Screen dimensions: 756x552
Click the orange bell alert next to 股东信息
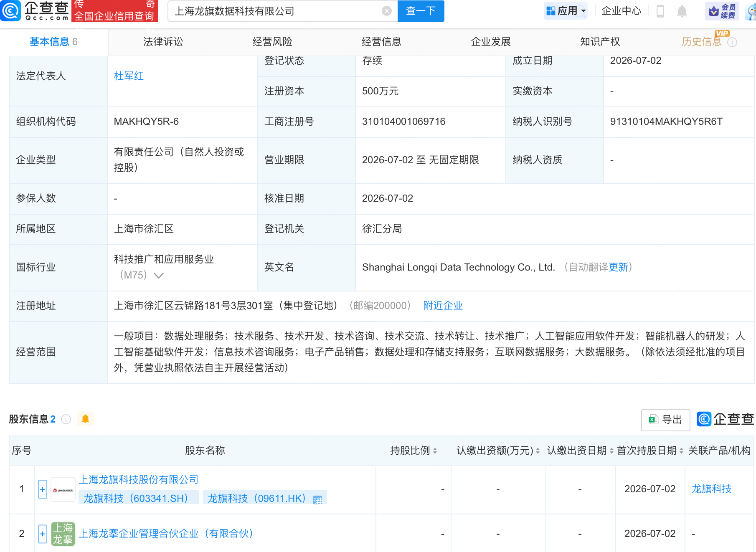pos(86,419)
